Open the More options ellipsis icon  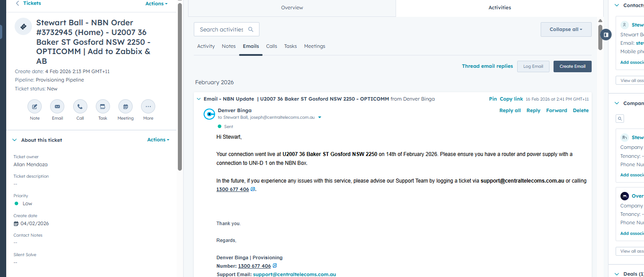tap(148, 106)
